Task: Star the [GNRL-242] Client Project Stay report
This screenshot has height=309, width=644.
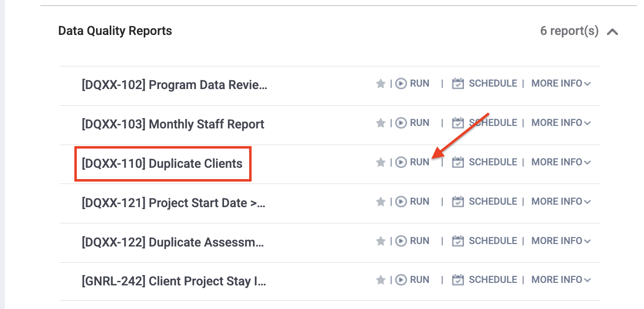Action: tap(381, 279)
